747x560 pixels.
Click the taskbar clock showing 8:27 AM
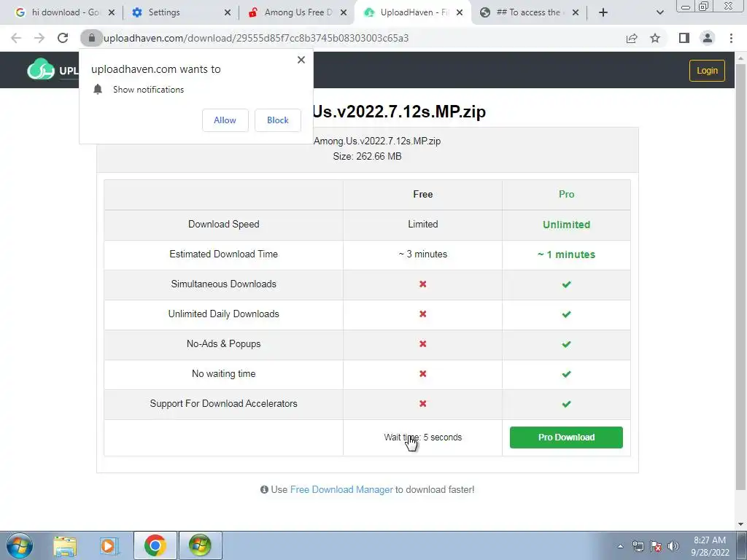(x=710, y=546)
